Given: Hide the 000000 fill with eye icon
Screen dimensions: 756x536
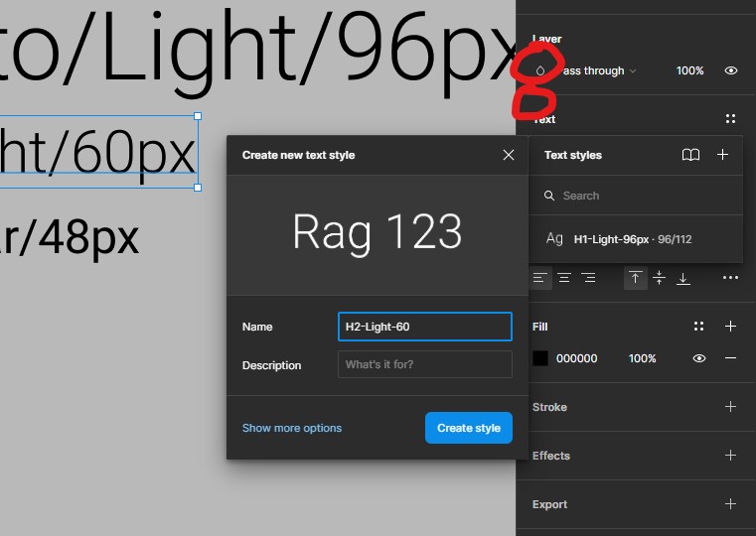Looking at the screenshot, I should pos(699,358).
